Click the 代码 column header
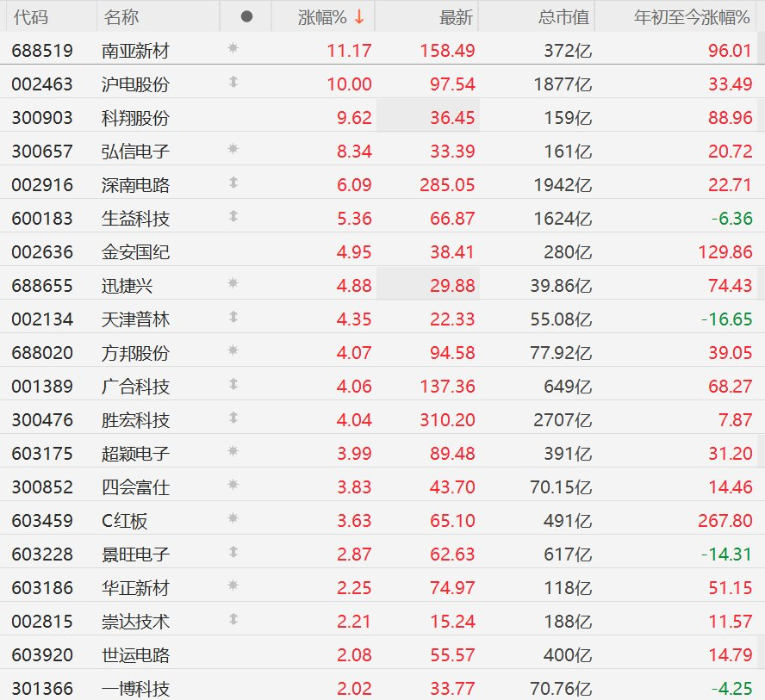 point(31,17)
